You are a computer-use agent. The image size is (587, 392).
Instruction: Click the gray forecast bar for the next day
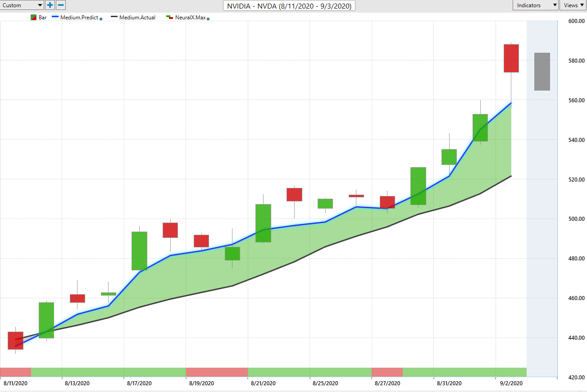542,72
